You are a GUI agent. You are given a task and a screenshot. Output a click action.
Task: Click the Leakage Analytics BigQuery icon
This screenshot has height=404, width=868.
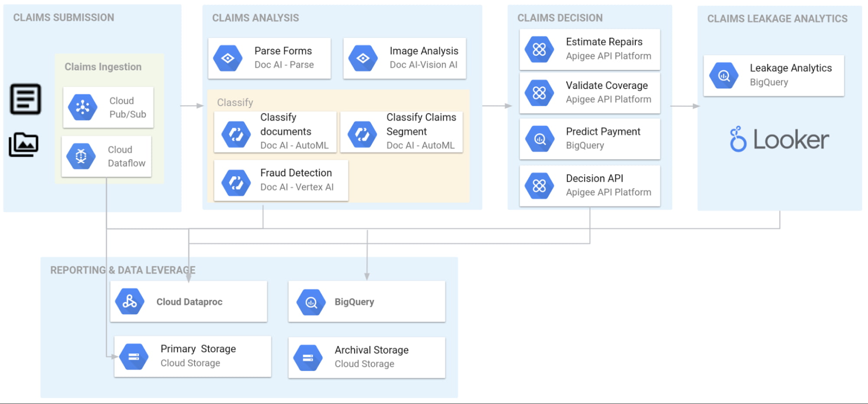[724, 76]
